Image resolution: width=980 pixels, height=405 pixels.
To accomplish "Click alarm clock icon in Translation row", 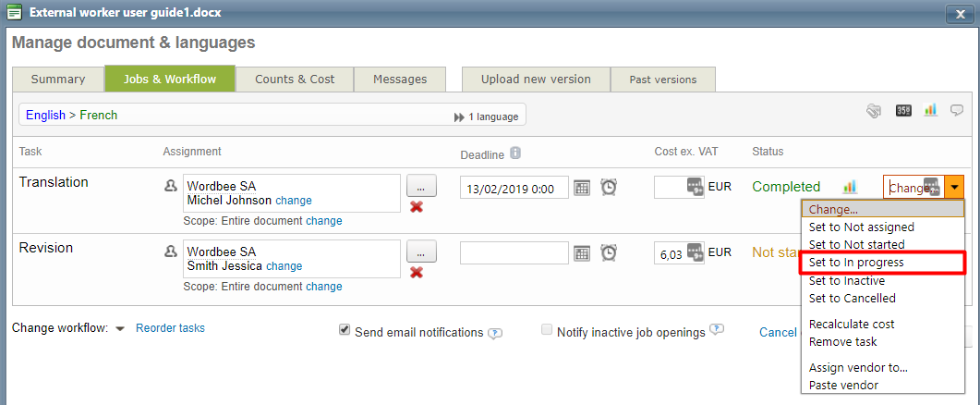I will [x=609, y=188].
